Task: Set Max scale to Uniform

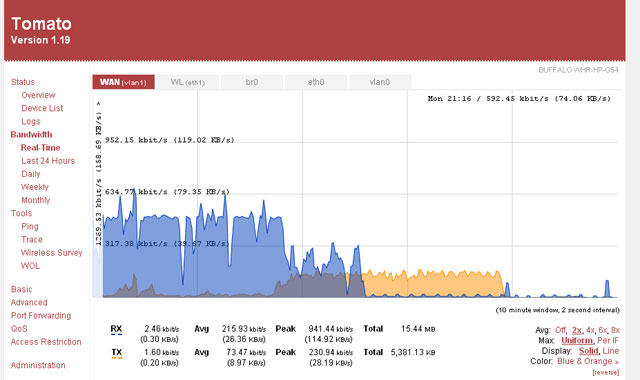Action: [x=577, y=340]
